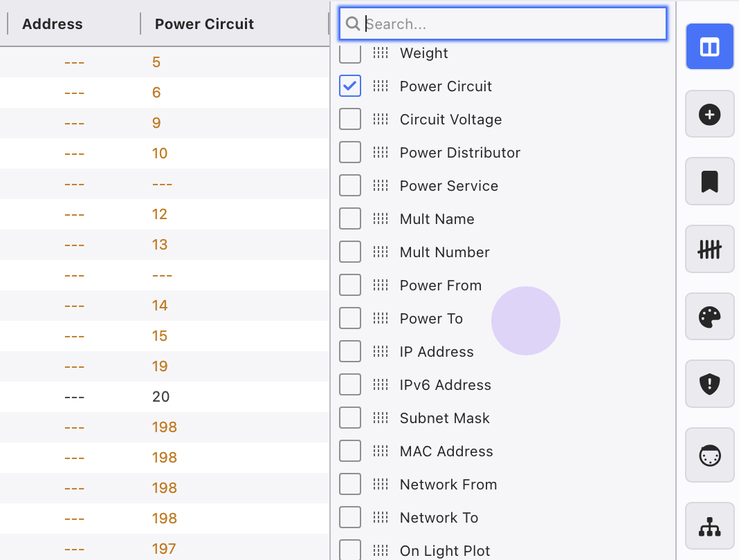Click the shield alert sidebar icon

pyautogui.click(x=709, y=384)
